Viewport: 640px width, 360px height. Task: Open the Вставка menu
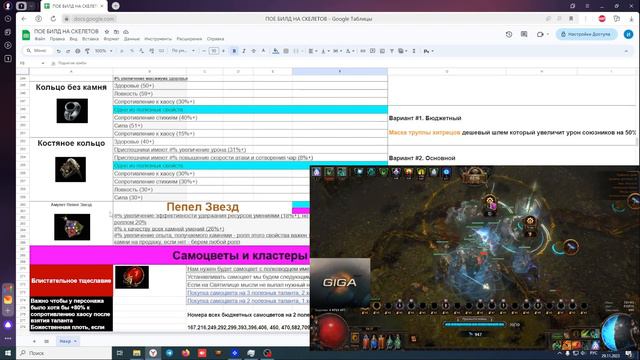click(x=90, y=39)
